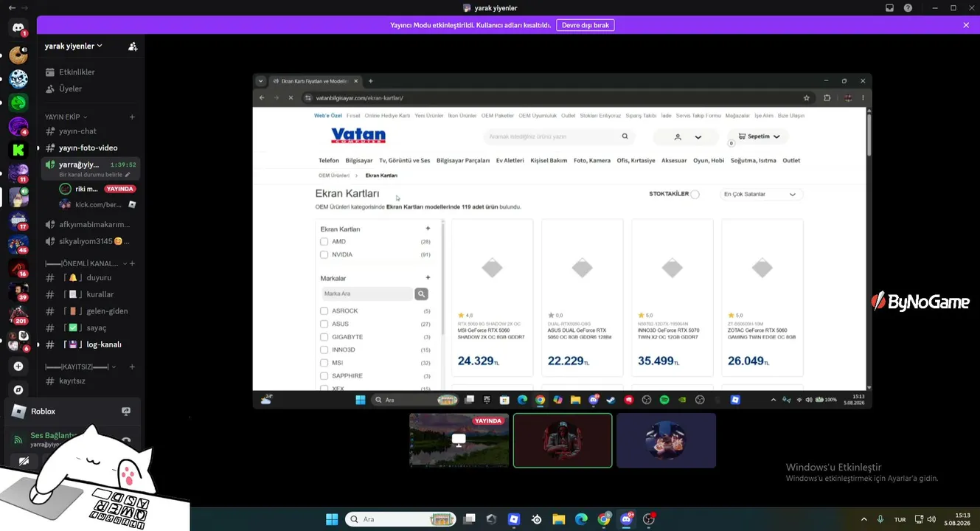Check the MSI brand checkbox
This screenshot has height=531, width=980.
coord(324,363)
